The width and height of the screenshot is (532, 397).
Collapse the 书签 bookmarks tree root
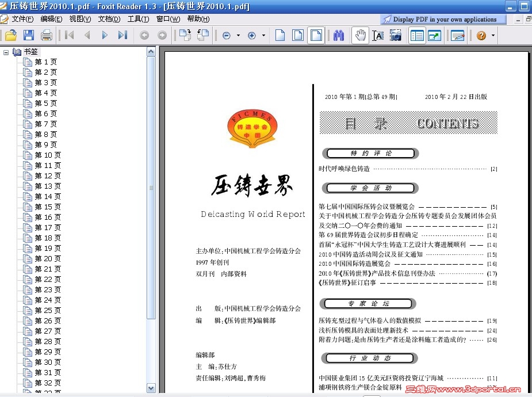click(x=6, y=52)
